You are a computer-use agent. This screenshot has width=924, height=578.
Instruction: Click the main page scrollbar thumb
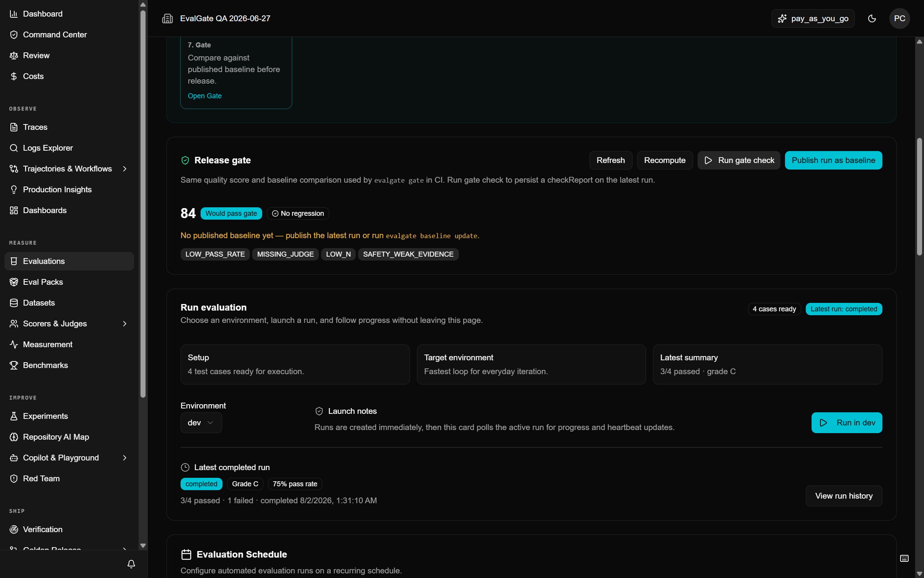[x=920, y=197]
